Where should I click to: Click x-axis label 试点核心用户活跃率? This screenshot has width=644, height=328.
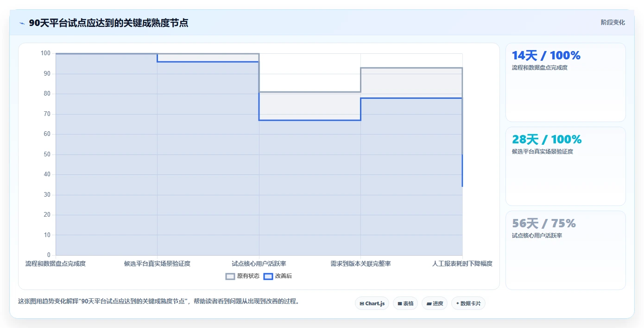tap(259, 264)
